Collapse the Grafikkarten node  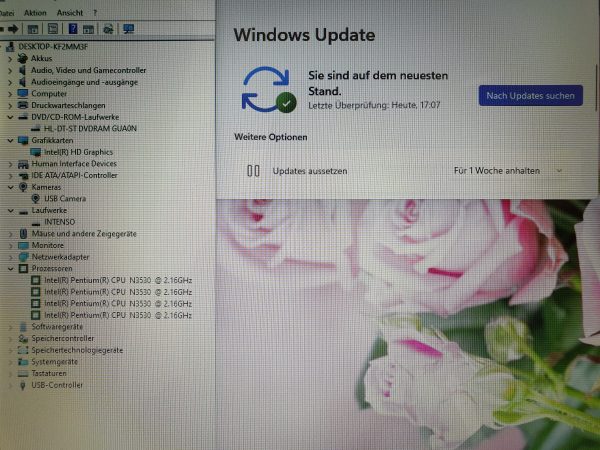pos(10,141)
